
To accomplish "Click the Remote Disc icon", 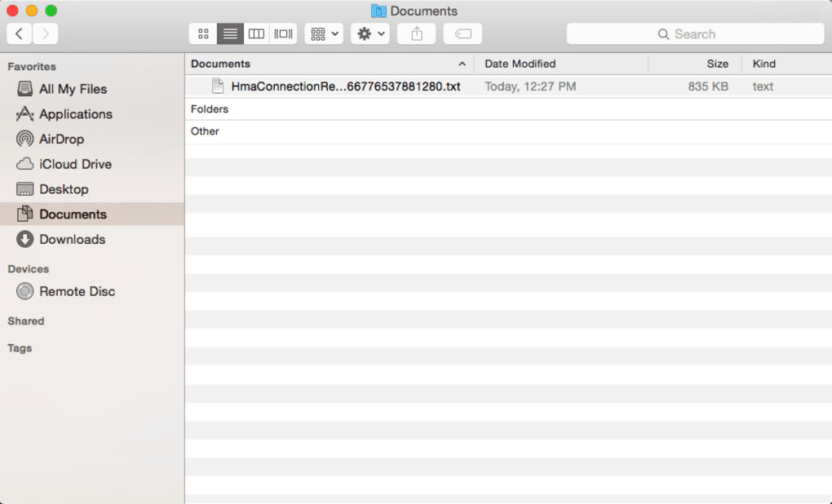I will click(24, 291).
